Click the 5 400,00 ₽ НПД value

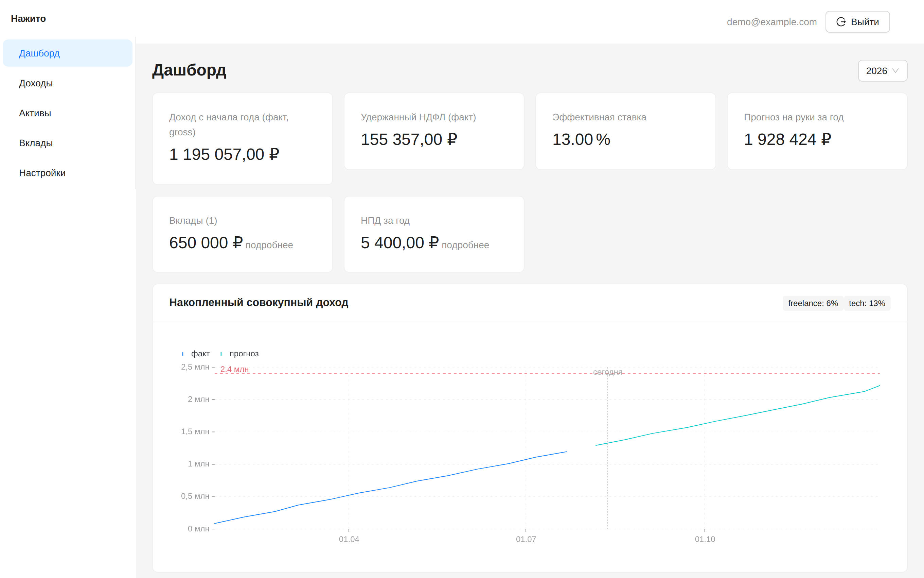point(399,243)
